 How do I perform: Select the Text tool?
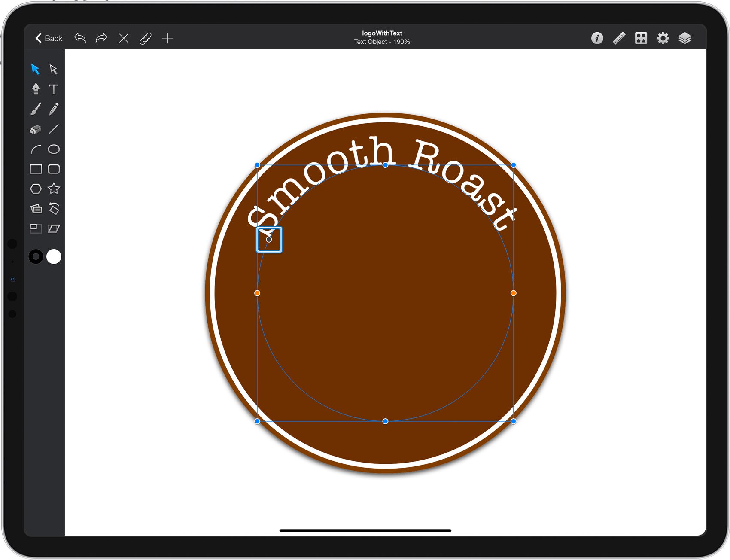click(54, 89)
